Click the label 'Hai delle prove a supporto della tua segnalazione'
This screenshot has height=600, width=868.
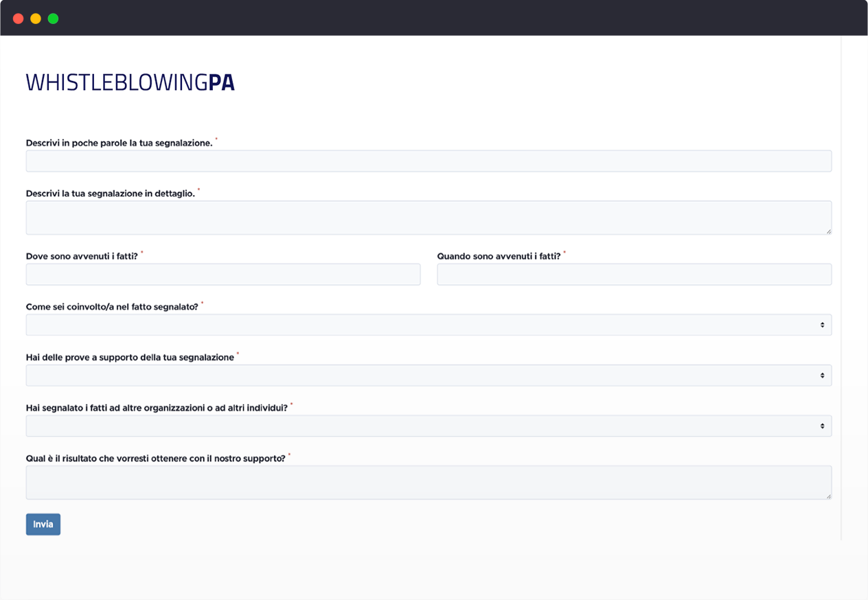[x=130, y=358]
